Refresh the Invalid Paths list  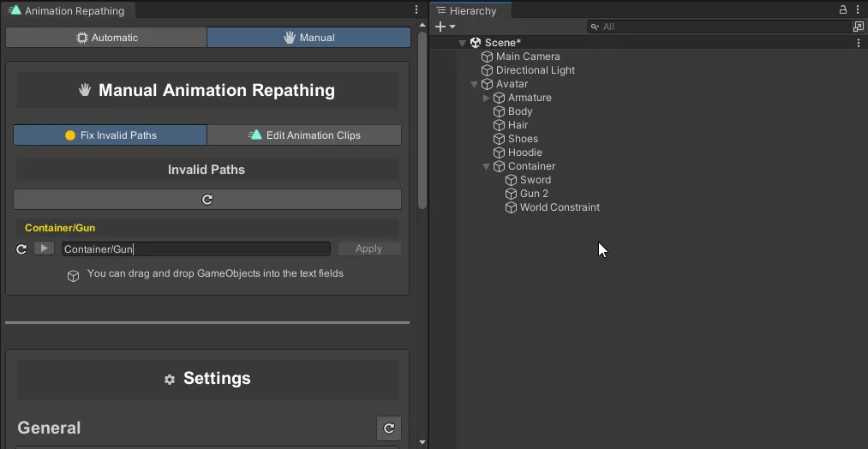(207, 200)
